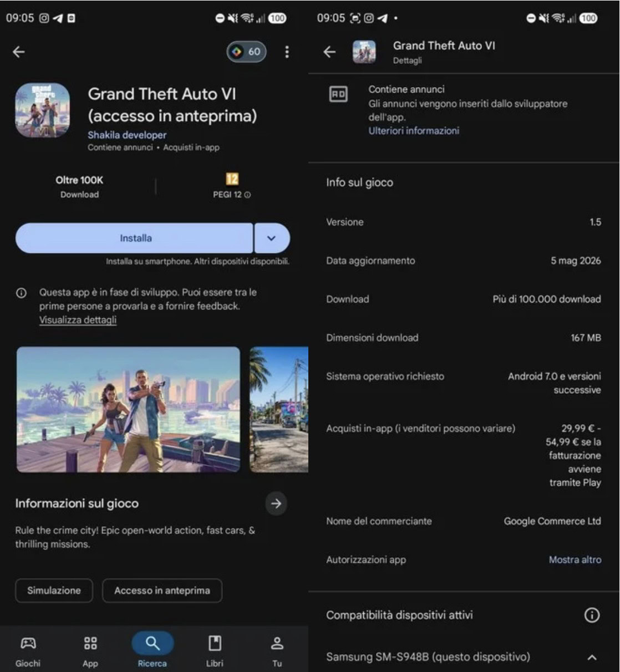The width and height of the screenshot is (620, 672).
Task: Collapse the Samsung SM-S948B device row
Action: [592, 657]
